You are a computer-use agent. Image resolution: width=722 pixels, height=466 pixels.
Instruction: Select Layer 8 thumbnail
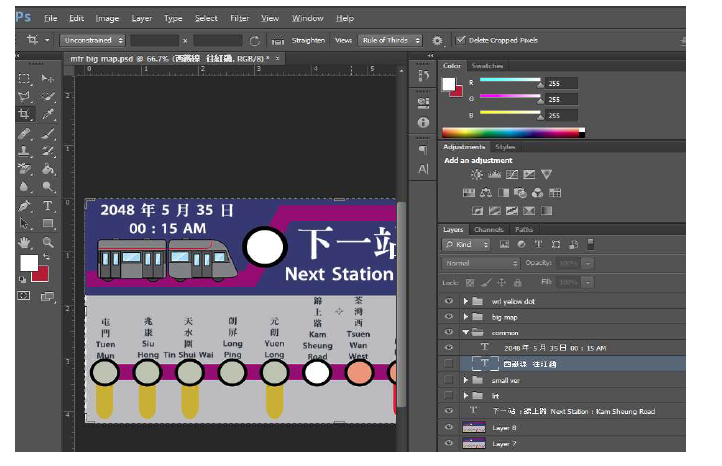pyautogui.click(x=473, y=427)
